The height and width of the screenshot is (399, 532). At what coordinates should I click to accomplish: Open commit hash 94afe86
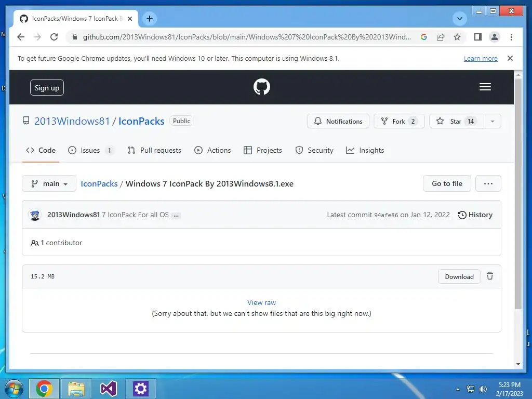click(386, 215)
